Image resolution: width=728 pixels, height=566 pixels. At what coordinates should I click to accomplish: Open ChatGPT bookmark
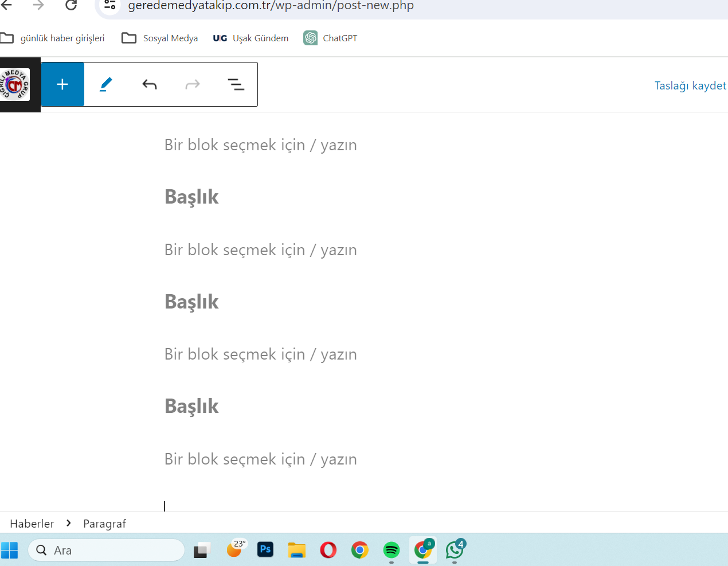tap(331, 38)
